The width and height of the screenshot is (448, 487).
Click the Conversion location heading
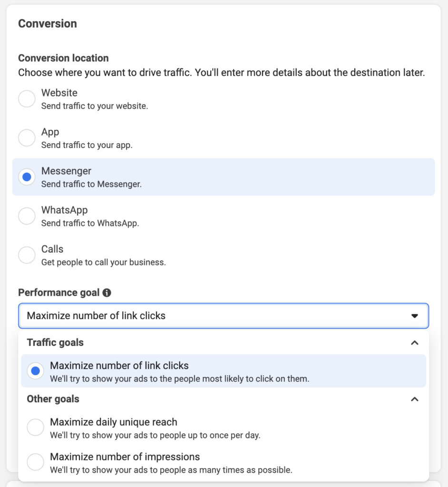point(63,58)
